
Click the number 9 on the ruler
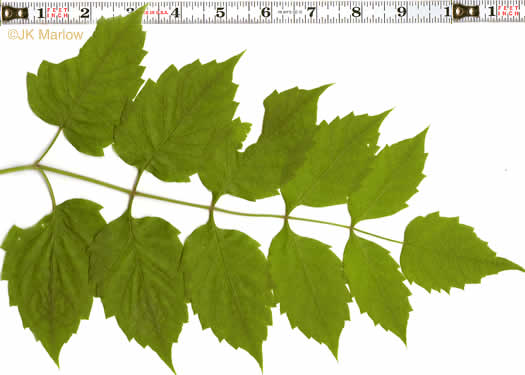click(401, 12)
